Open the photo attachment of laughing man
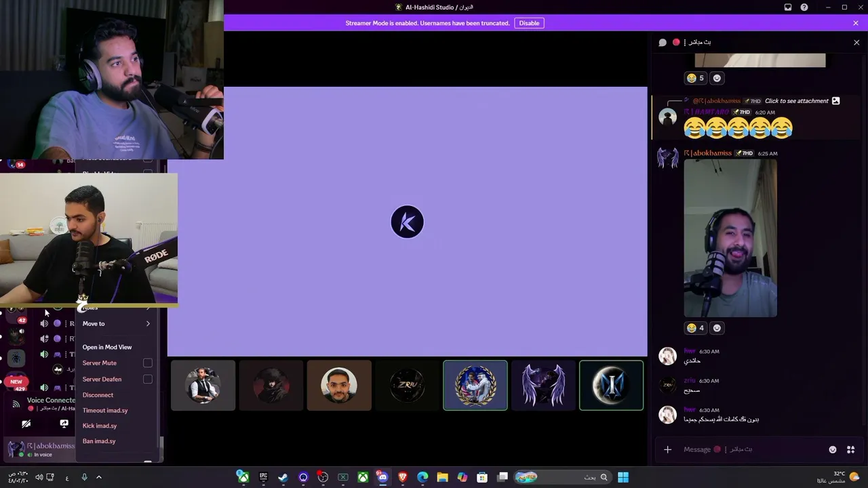Image resolution: width=868 pixels, height=488 pixels. pos(730,239)
